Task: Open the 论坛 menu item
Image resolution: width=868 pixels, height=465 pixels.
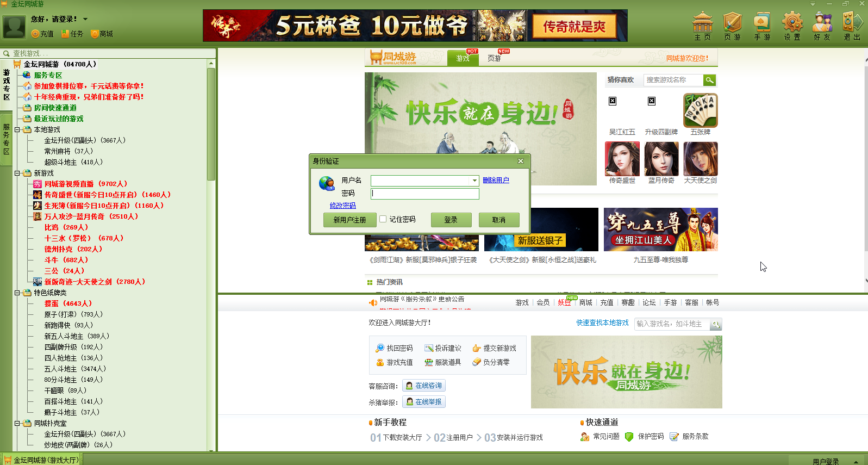Action: (x=649, y=302)
